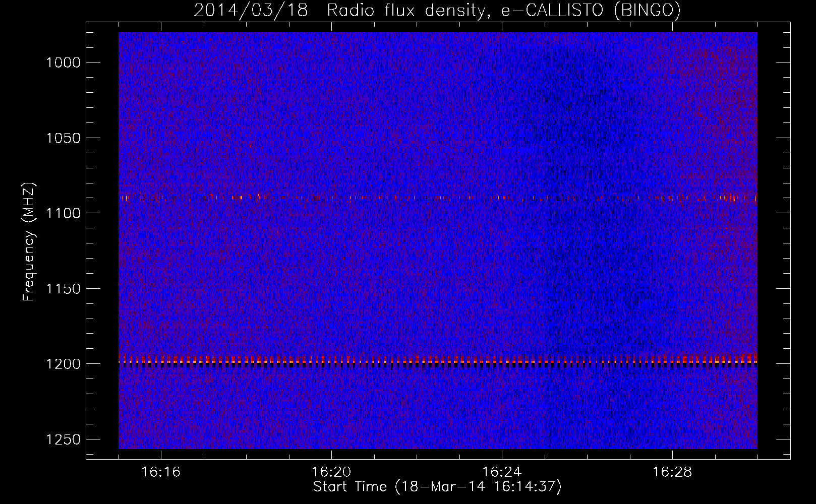Select the 1150 frequency tick label
The image size is (816, 504).
point(64,289)
